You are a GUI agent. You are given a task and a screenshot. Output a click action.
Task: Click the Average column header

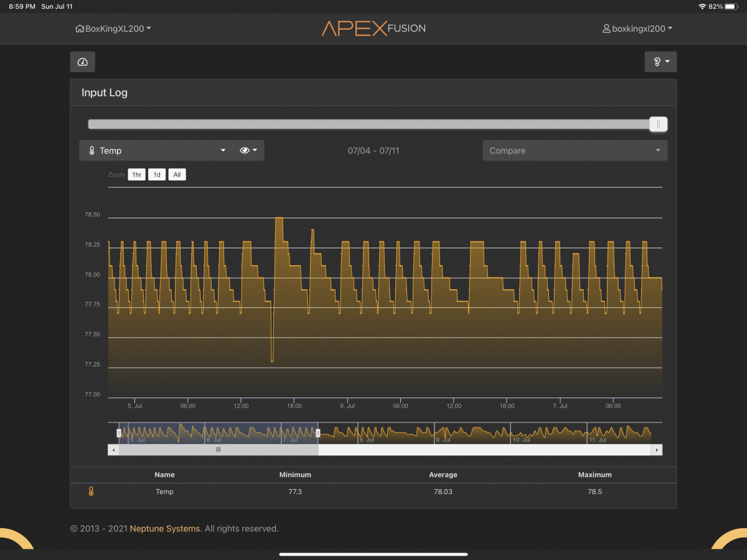(443, 475)
